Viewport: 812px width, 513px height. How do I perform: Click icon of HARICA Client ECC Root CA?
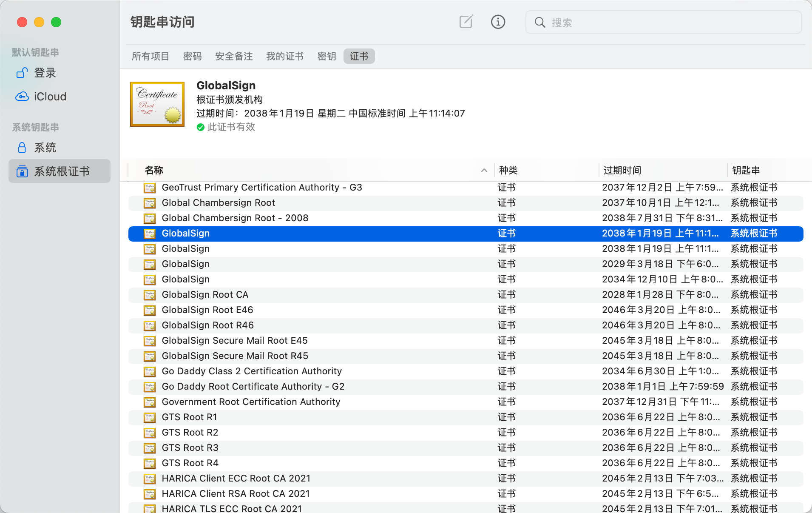point(150,479)
